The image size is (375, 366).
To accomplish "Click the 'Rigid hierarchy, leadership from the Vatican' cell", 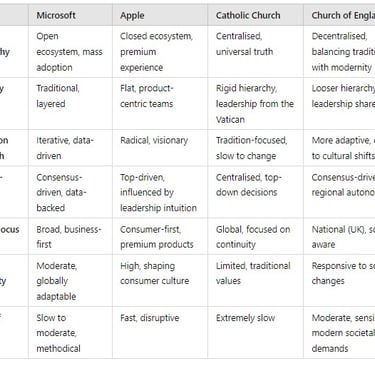I will (255, 104).
